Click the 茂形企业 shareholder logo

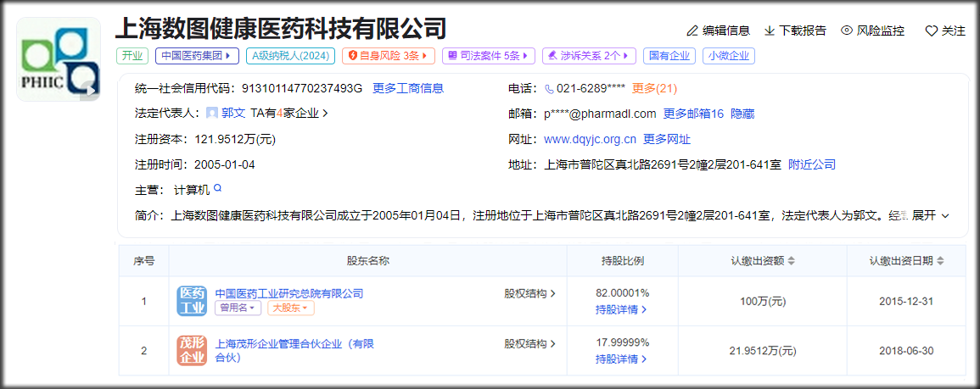192,350
